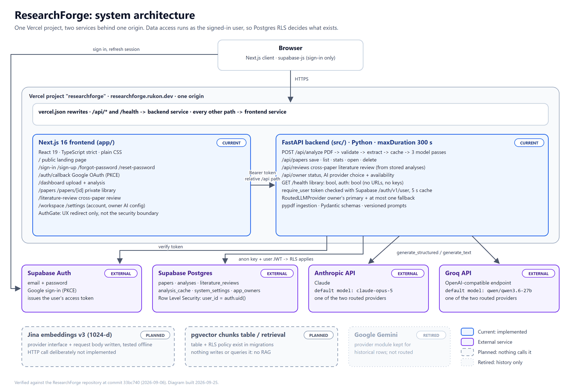Click the EXTERNAL badge on Supabase Postgres
581x392 pixels.
pos(277,273)
